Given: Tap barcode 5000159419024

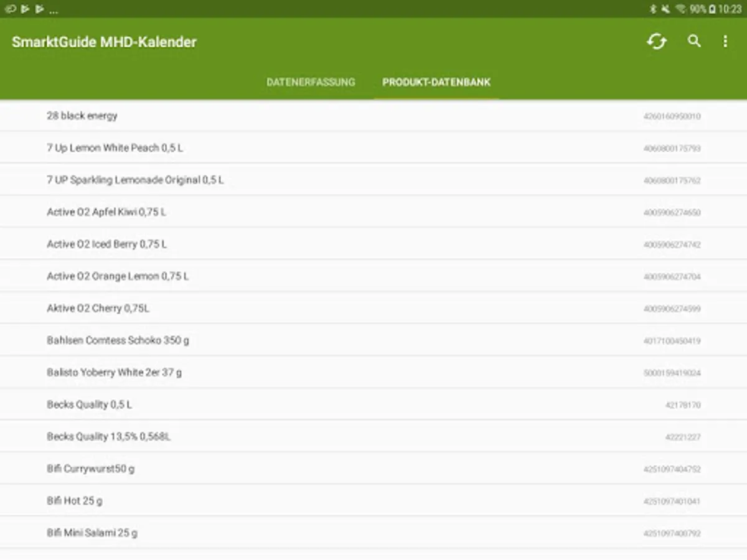Looking at the screenshot, I should (672, 373).
